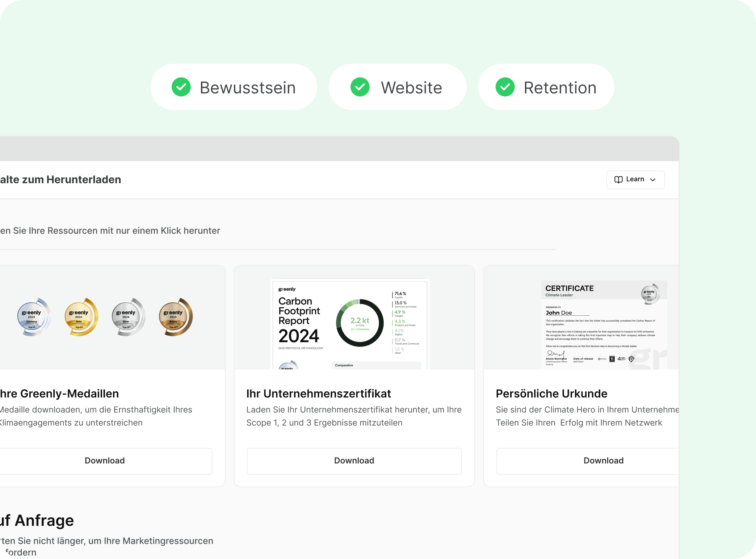This screenshot has width=756, height=559.
Task: Download the Persönliche Urkunde
Action: [603, 461]
